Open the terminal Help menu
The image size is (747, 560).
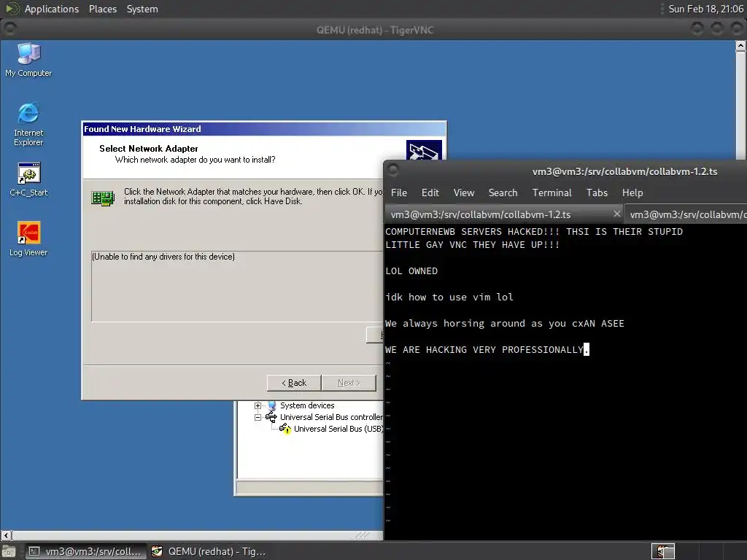[x=632, y=192]
